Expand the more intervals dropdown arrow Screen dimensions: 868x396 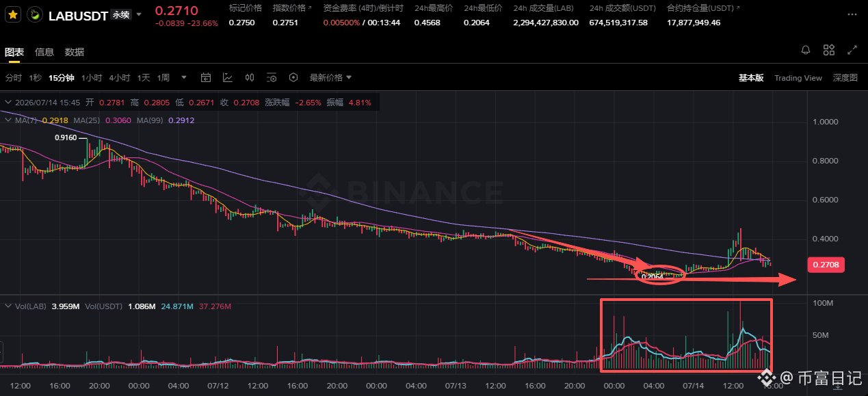coord(184,78)
